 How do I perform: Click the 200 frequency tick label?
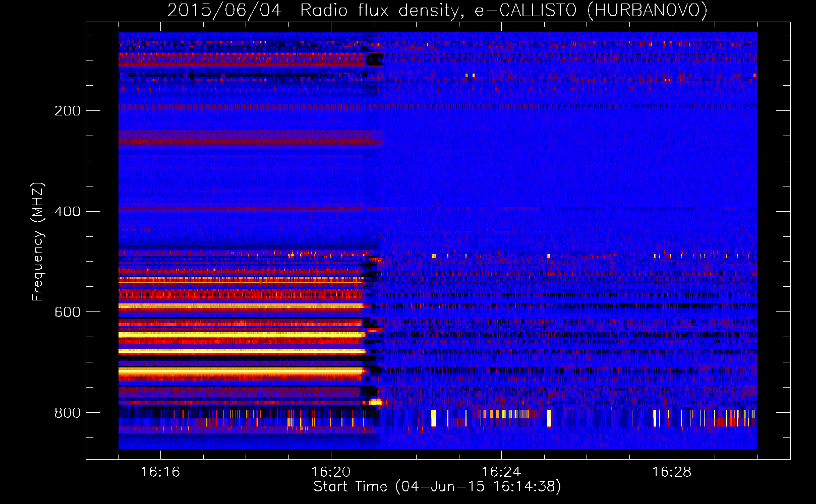pyautogui.click(x=68, y=111)
